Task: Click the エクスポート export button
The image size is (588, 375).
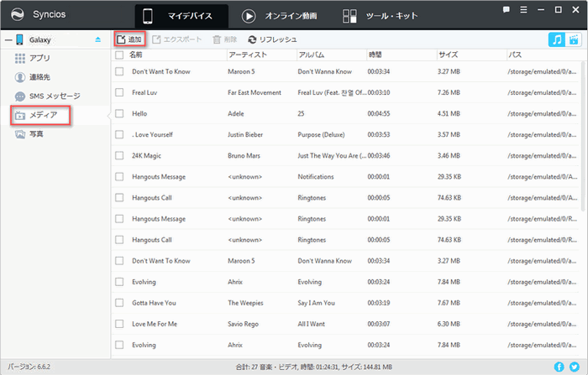Action: 177,39
